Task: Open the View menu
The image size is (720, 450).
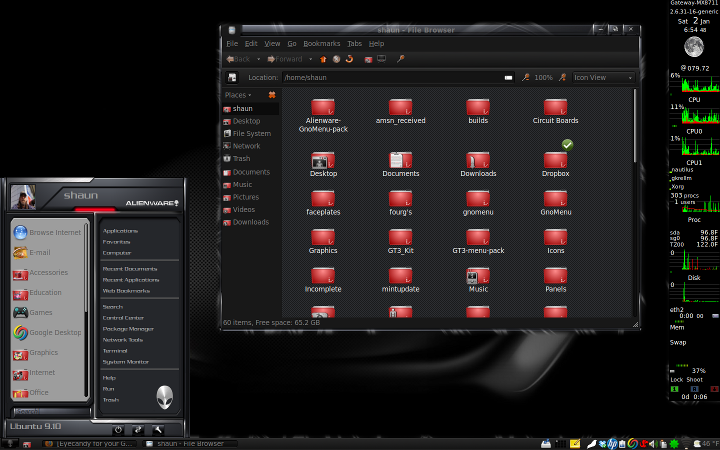Action: point(272,44)
